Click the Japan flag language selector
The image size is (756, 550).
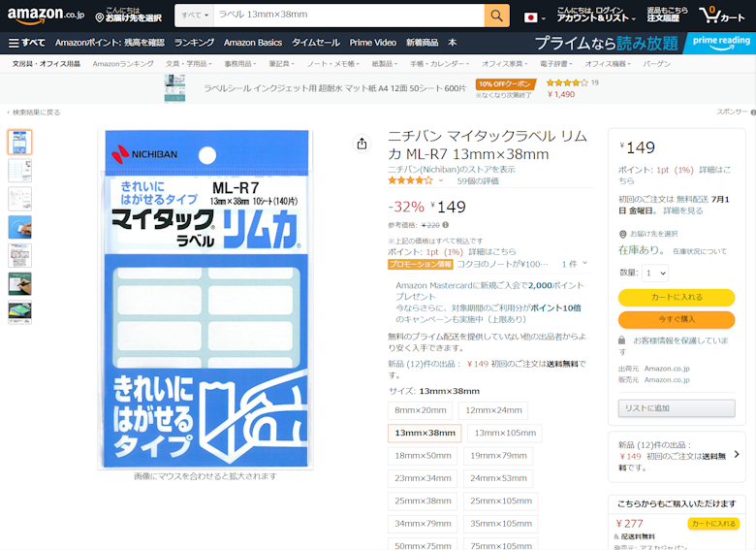(x=535, y=17)
